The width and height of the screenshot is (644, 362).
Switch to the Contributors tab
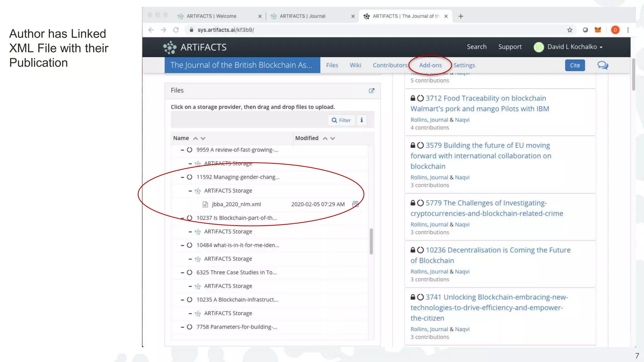coord(390,65)
